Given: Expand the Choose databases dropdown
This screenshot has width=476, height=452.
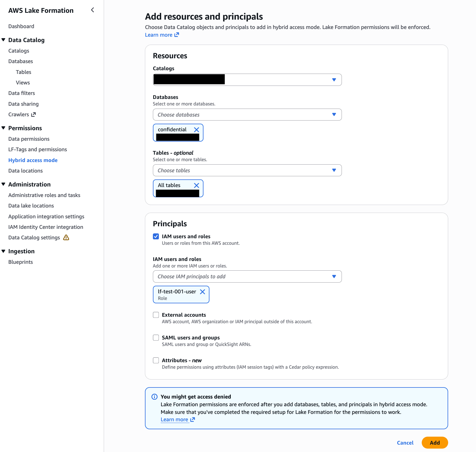Looking at the screenshot, I should click(x=247, y=115).
